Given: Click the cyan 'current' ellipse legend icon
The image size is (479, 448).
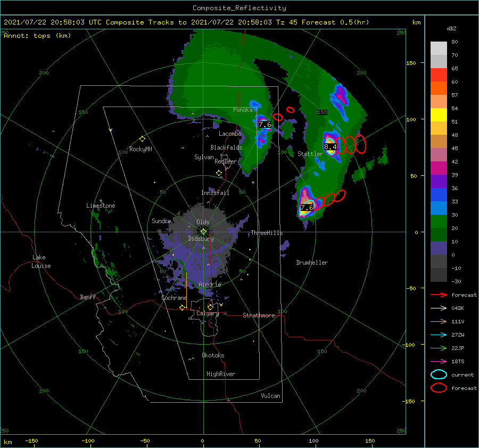Looking at the screenshot, I should click(x=439, y=374).
